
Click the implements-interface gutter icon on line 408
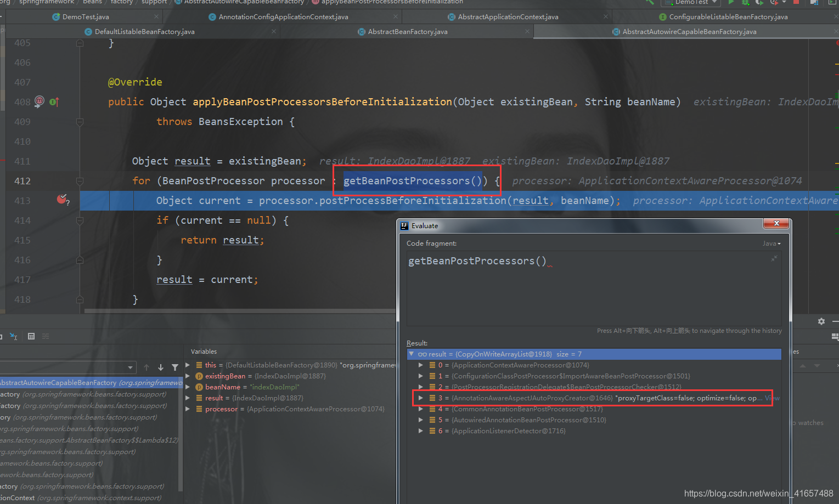tap(54, 101)
